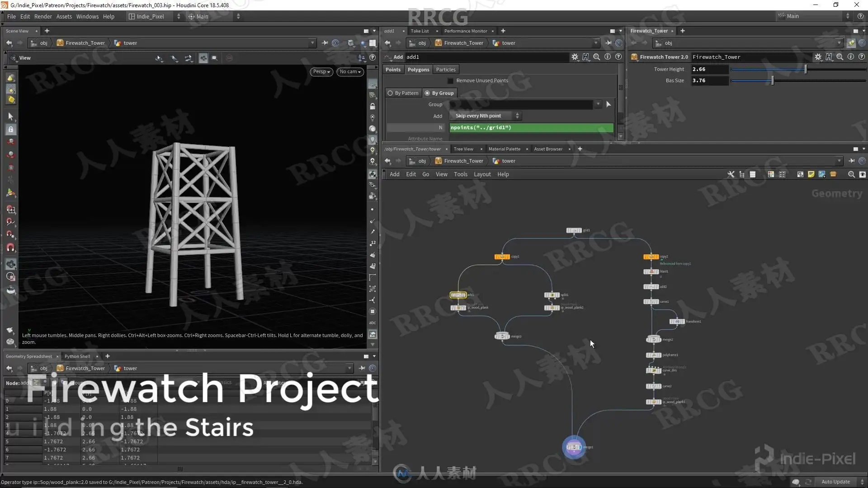
Task: Click the add background image icon in network toolbar
Action: point(822,174)
